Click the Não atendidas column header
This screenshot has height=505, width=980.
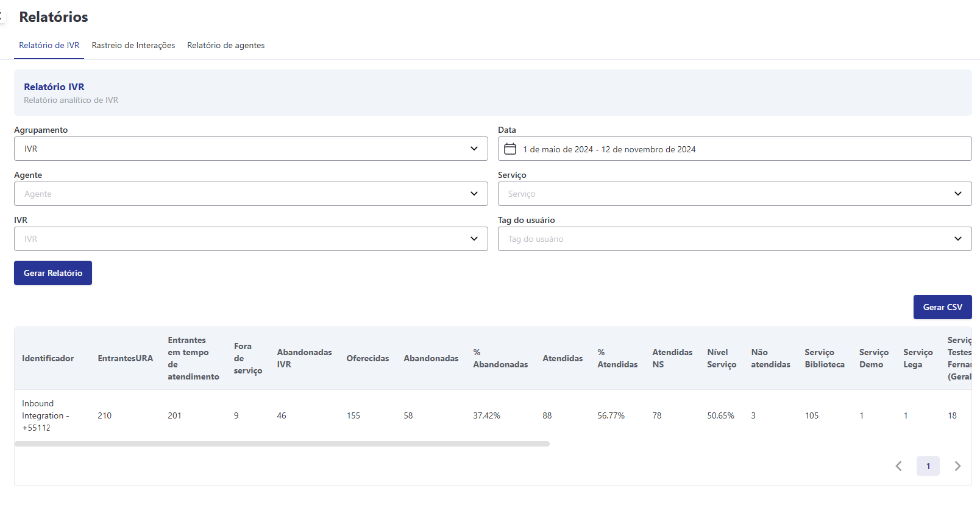coord(770,358)
